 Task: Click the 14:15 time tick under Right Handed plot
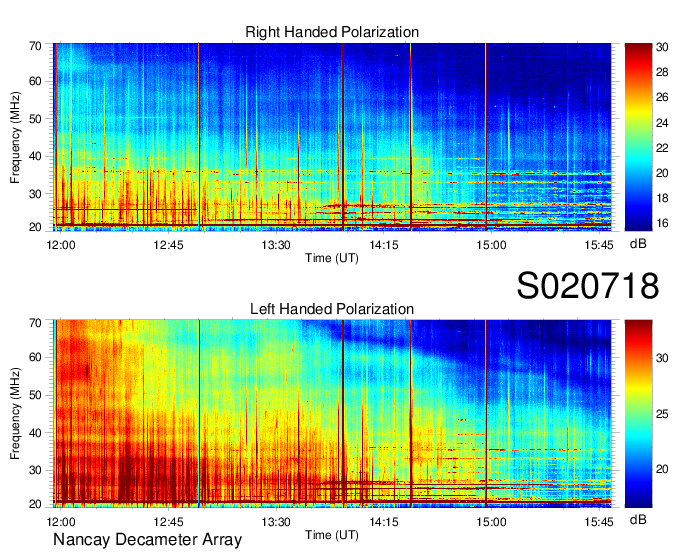(384, 245)
